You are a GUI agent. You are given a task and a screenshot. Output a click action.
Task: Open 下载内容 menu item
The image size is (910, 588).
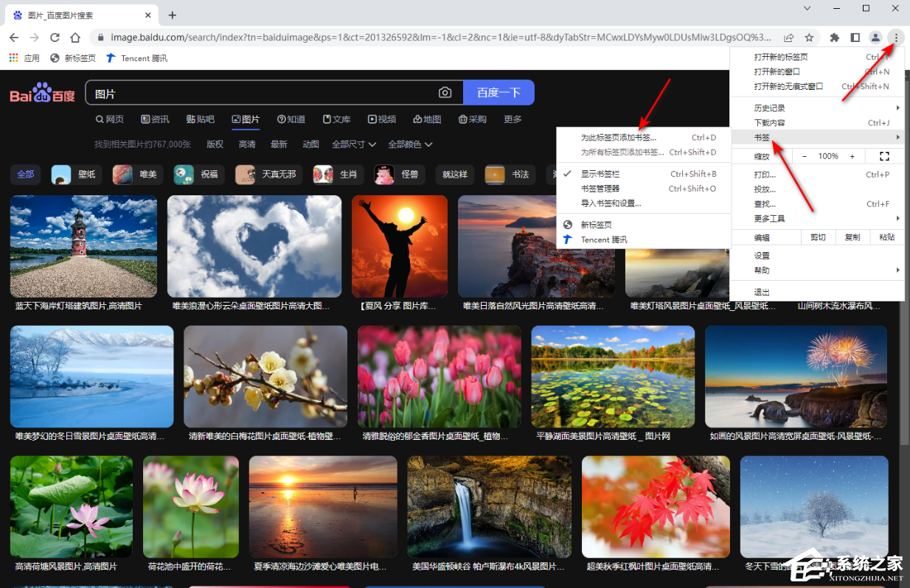[817, 123]
